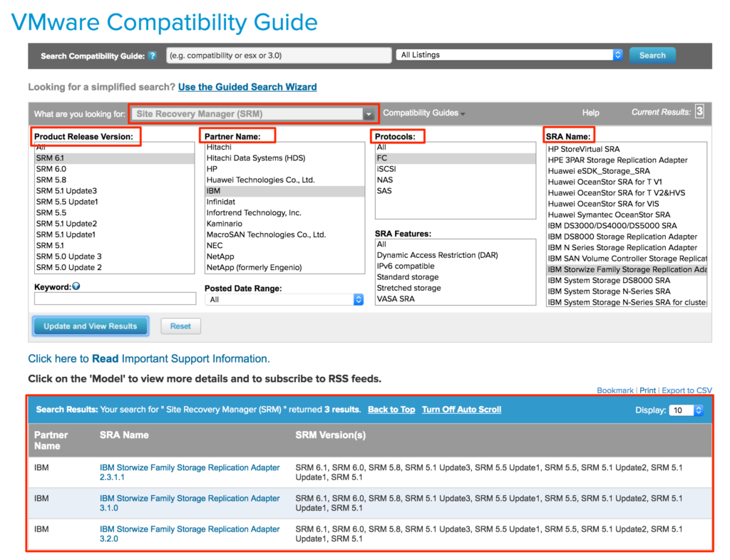
Task: Select SRM 5.0 Update 3 release version
Action: pos(115,256)
